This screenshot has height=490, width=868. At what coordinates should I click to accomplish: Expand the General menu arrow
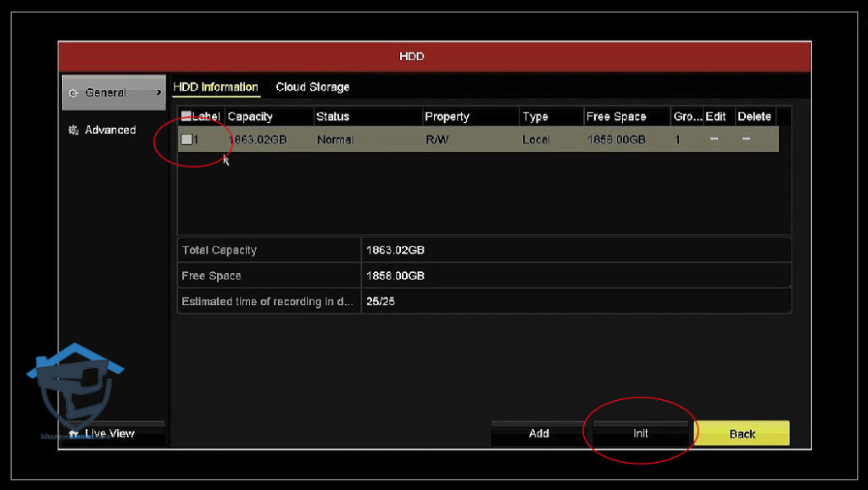click(x=159, y=92)
